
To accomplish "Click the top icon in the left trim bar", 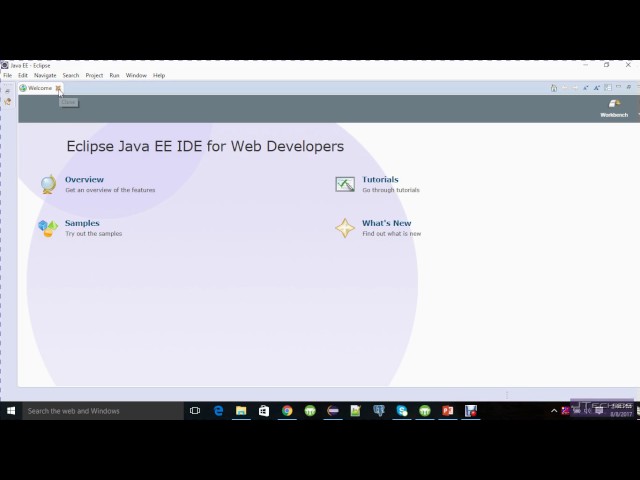I will (8, 91).
